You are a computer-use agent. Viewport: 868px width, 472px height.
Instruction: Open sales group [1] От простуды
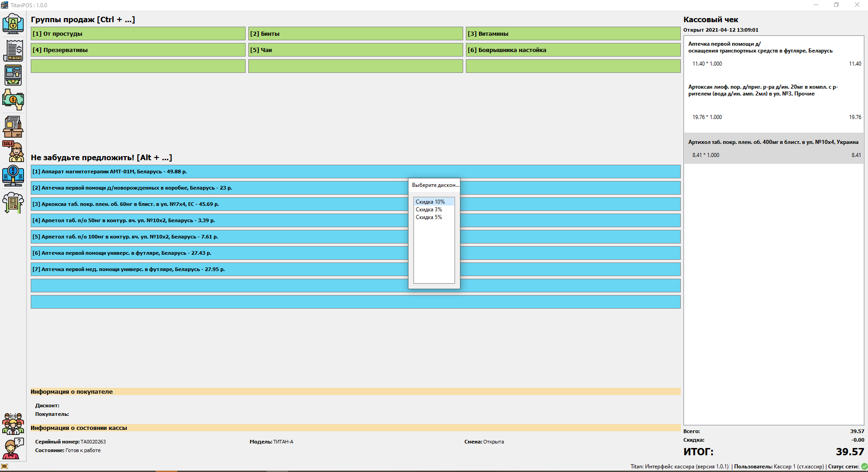(x=138, y=33)
